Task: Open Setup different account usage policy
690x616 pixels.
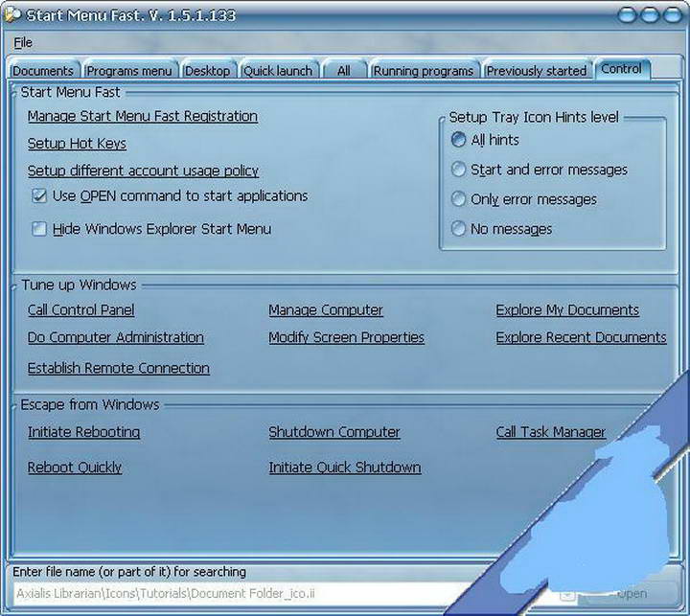Action: pos(143,171)
